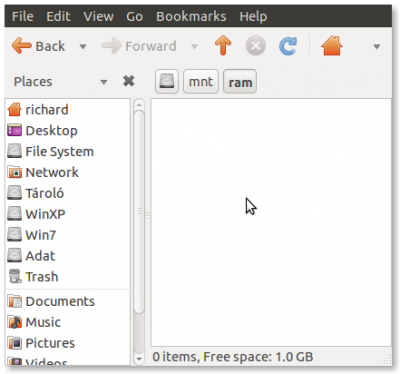Open the Back history dropdown arrow
The image size is (400, 374).
click(x=83, y=46)
